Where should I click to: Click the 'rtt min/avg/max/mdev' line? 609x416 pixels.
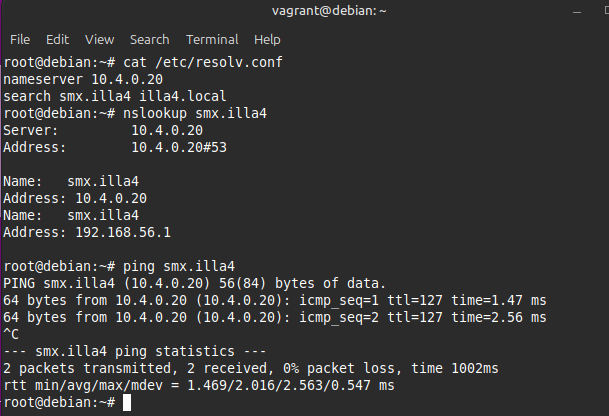point(199,385)
